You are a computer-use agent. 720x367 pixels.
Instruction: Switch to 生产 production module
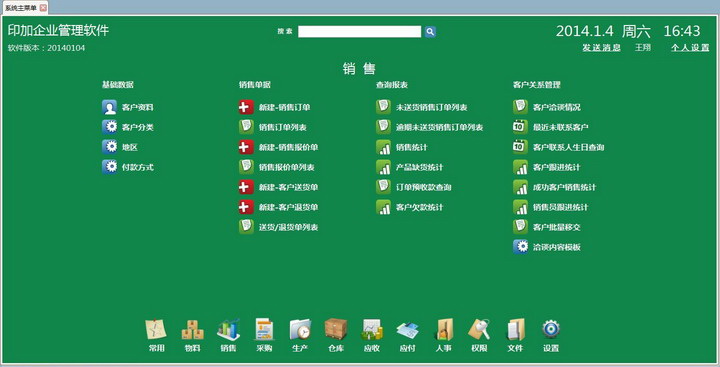[x=300, y=335]
